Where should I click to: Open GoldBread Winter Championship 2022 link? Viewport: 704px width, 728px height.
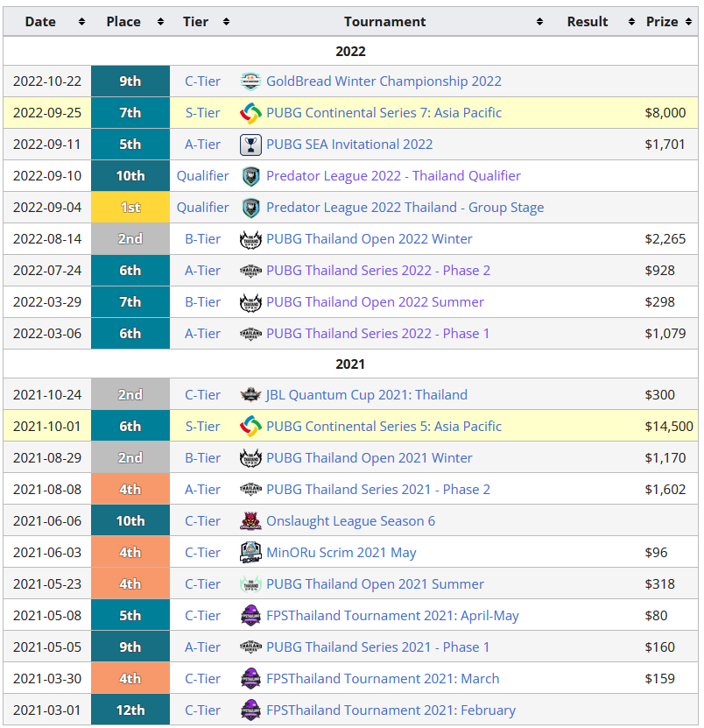tap(384, 81)
